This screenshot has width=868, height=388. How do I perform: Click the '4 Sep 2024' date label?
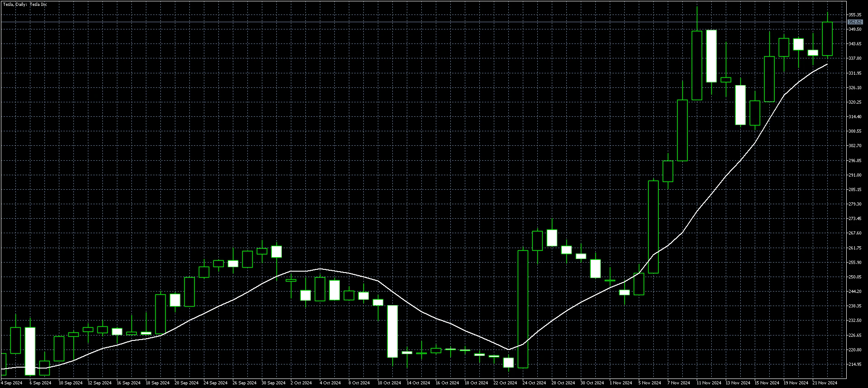tap(12, 383)
